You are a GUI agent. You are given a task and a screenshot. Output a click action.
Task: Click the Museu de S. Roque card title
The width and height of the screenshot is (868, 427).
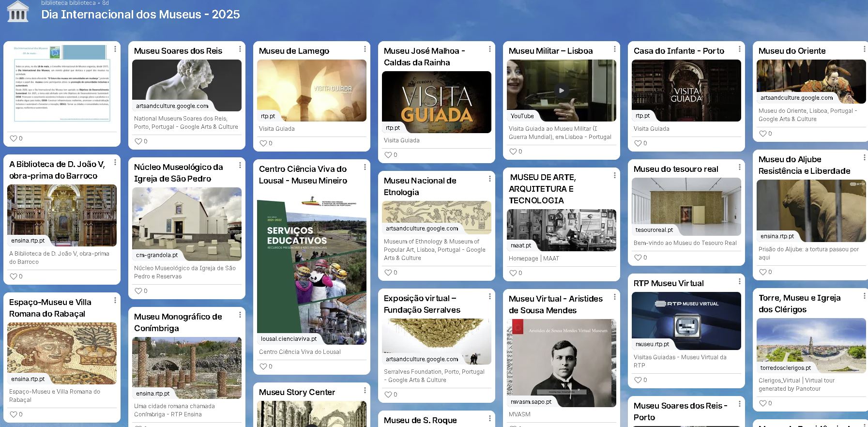click(x=420, y=420)
